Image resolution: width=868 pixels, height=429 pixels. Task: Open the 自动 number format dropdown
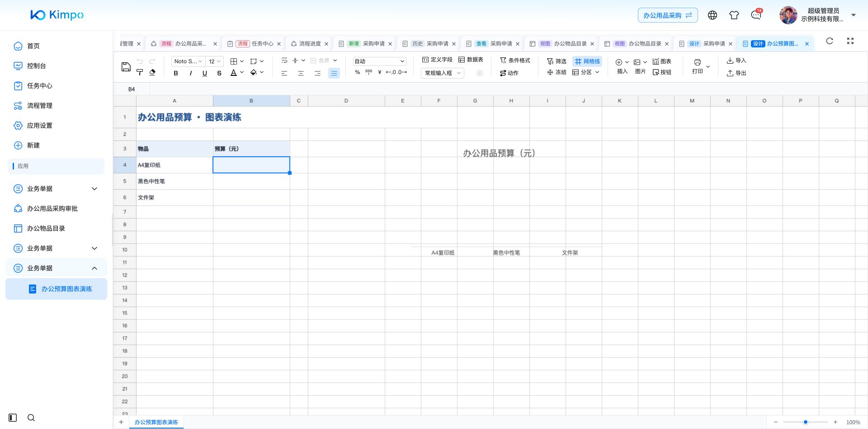[379, 61]
